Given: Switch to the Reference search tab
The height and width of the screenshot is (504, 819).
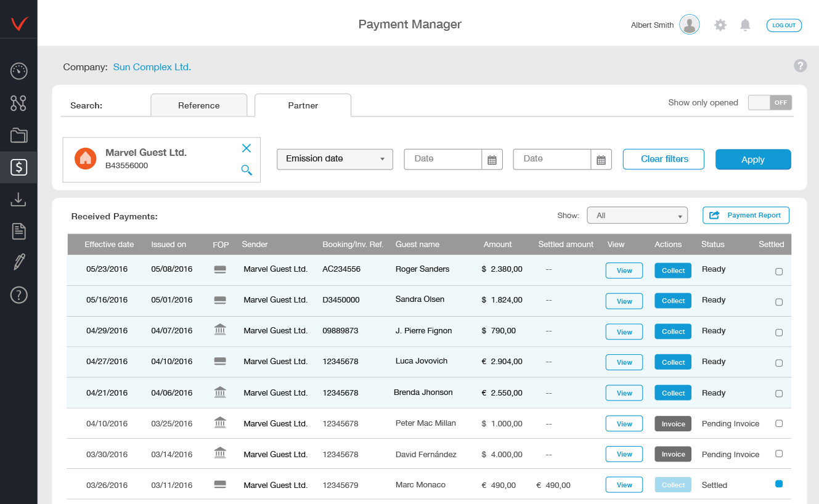Looking at the screenshot, I should (198, 105).
